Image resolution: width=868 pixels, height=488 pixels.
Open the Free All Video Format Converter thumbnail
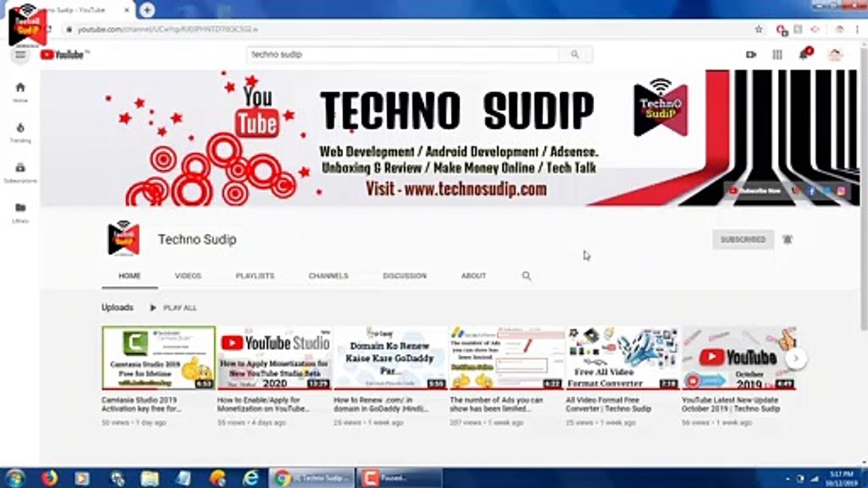(623, 358)
